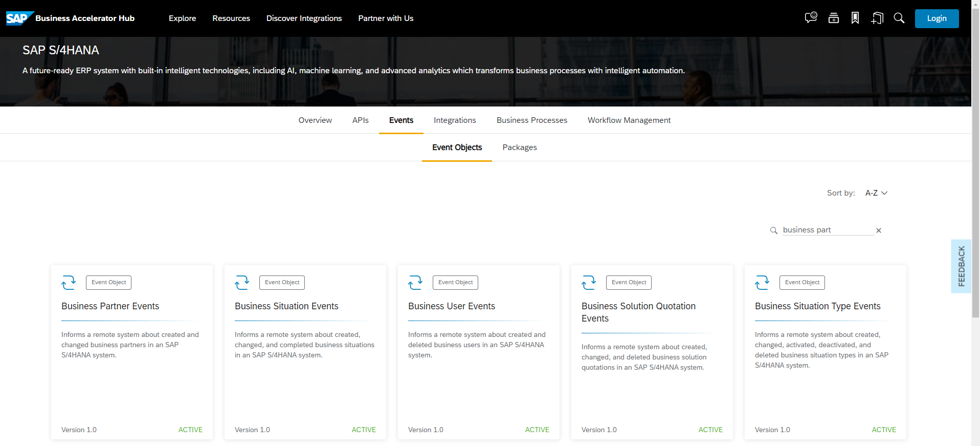Switch to Integrations tab
The width and height of the screenshot is (980, 446).
[x=455, y=120]
